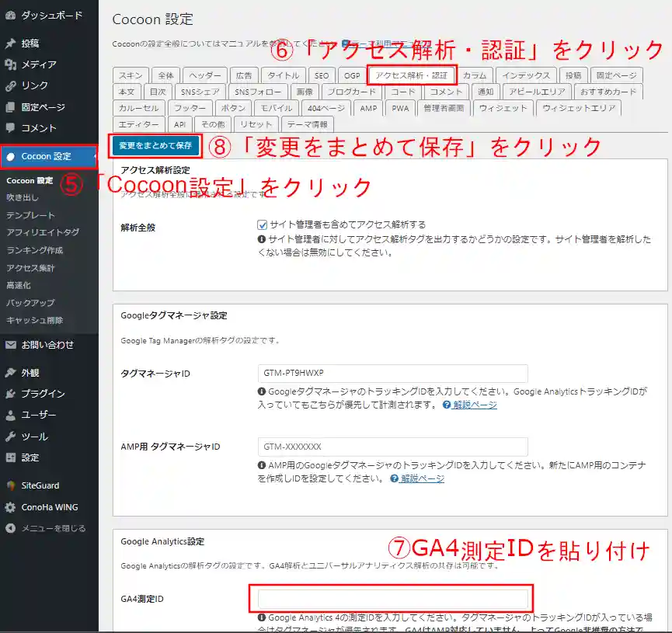Image resolution: width=672 pixels, height=633 pixels.
Task: Click the Plugins plug icon
Action: [x=11, y=394]
